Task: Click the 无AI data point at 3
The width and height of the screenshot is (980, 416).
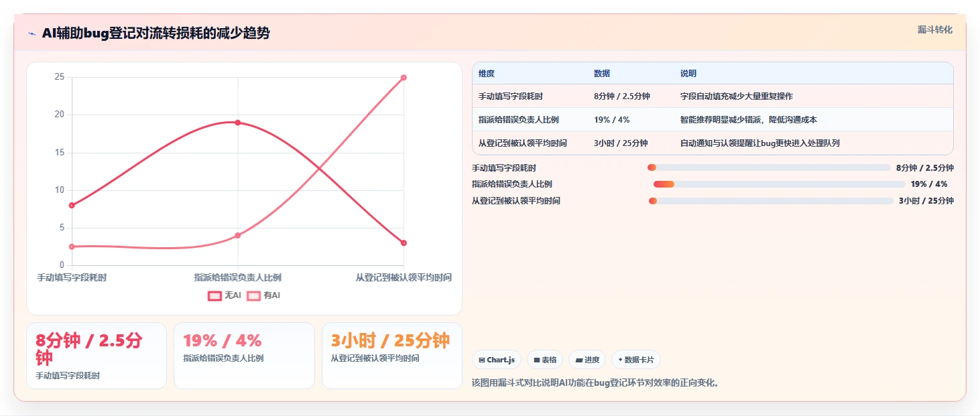Action: pos(404,243)
